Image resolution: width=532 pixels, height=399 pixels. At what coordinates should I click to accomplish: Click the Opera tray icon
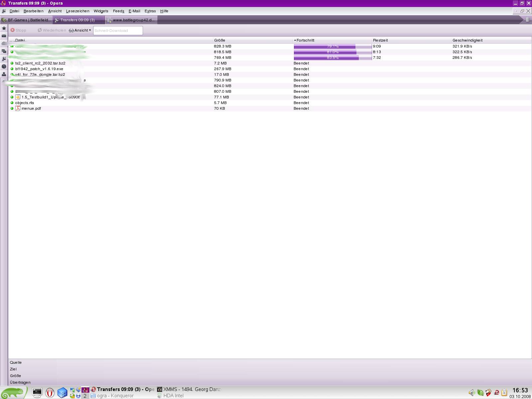click(x=496, y=393)
